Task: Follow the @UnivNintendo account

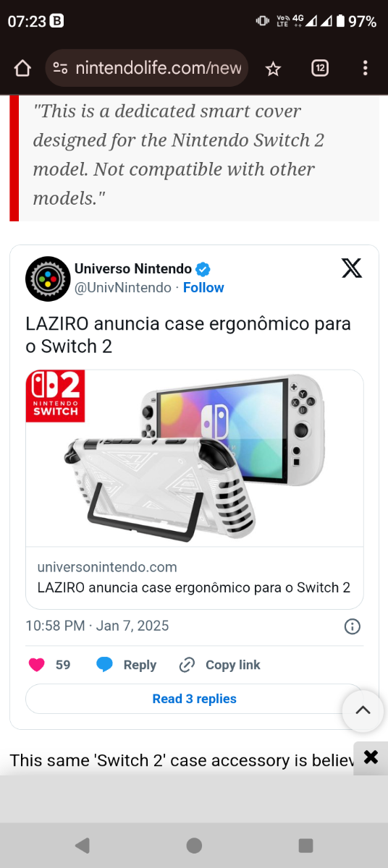Action: point(203,287)
